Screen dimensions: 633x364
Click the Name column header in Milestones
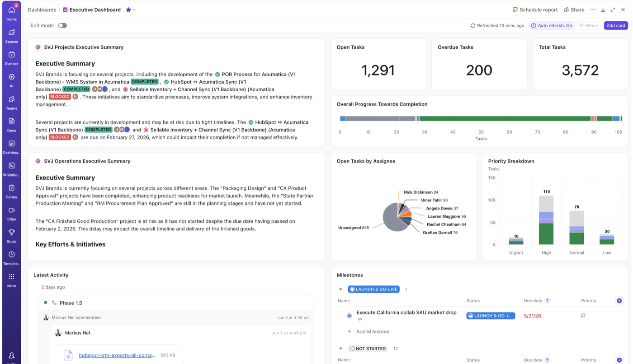tap(344, 301)
